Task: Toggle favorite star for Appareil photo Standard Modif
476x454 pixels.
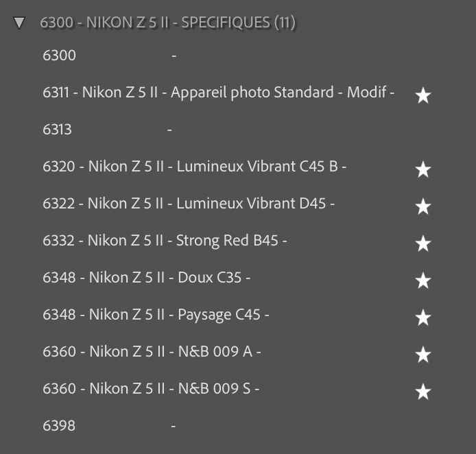Action: tap(423, 96)
